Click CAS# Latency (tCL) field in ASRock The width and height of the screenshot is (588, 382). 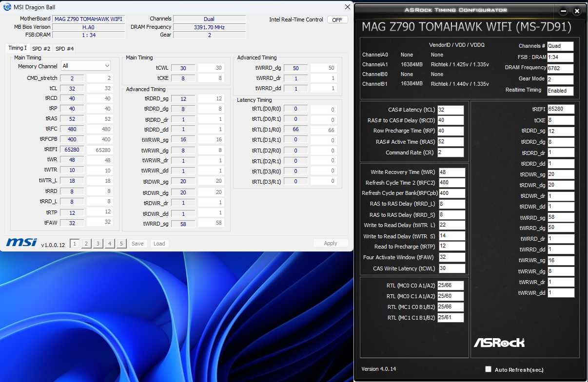(x=451, y=110)
